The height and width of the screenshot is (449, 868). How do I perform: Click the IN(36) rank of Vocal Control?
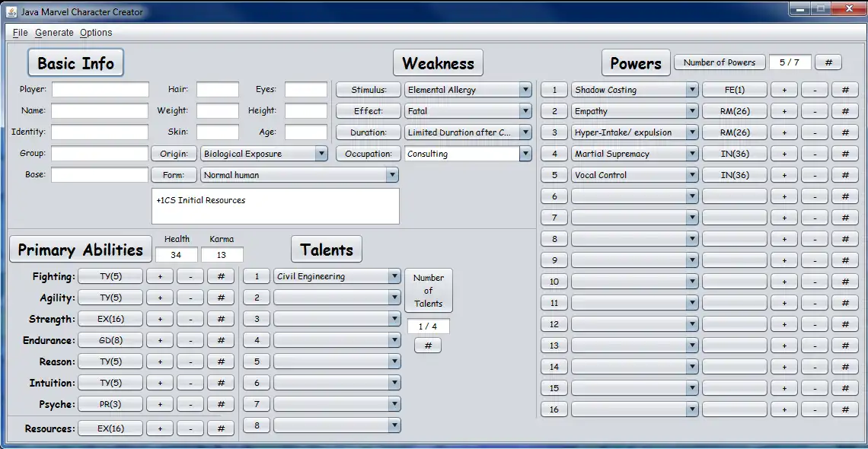[735, 175]
